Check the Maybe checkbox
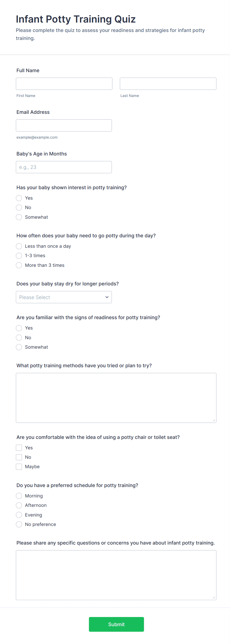The width and height of the screenshot is (230, 644). pyautogui.click(x=19, y=467)
